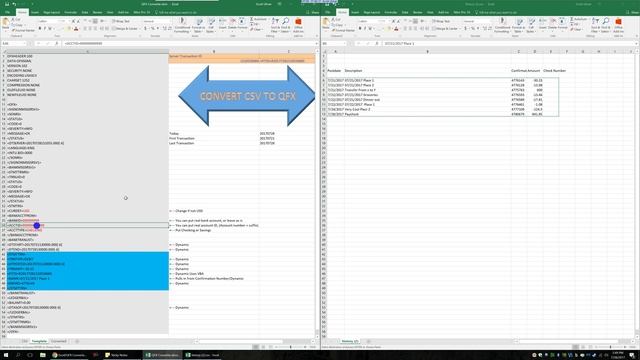640x360 pixels.
Task: Open File Explorer from the taskbar
Action: (x=42, y=355)
